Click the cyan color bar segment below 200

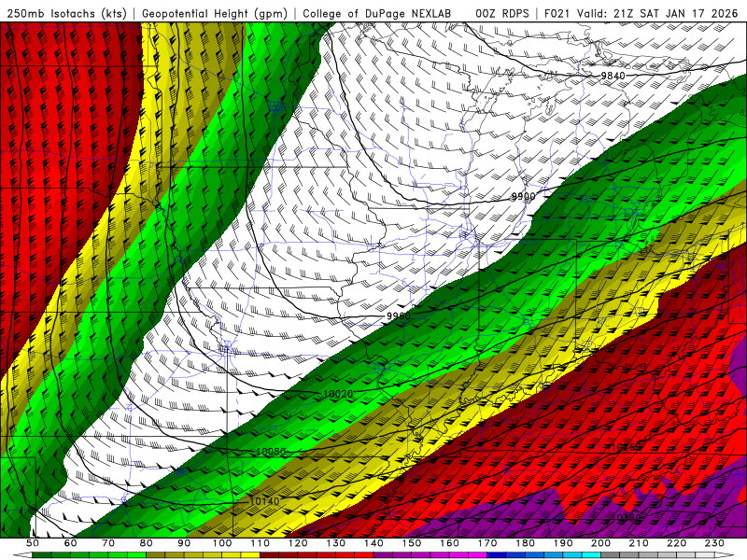click(x=591, y=555)
